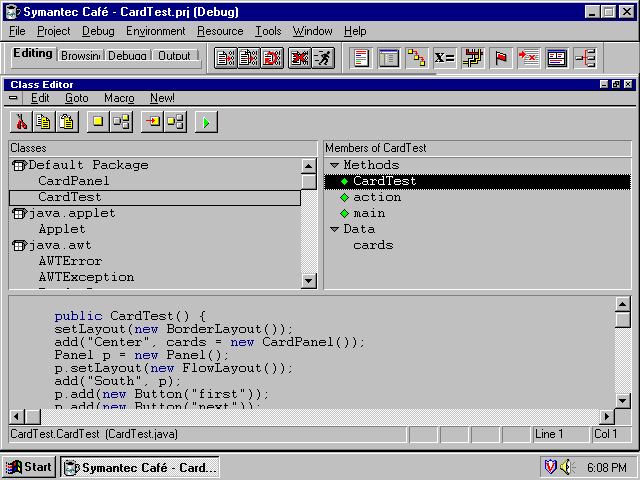Open the thread view icon with red and yellow pipes

tap(473, 58)
